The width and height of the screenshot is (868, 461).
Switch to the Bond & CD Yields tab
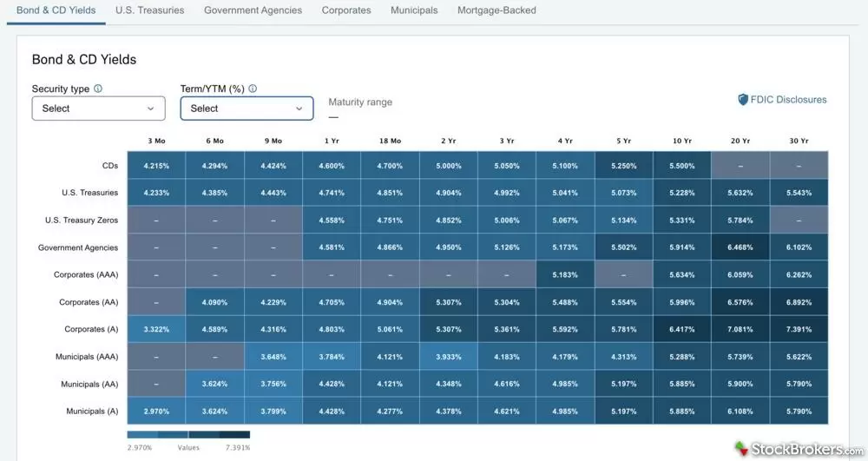[56, 10]
